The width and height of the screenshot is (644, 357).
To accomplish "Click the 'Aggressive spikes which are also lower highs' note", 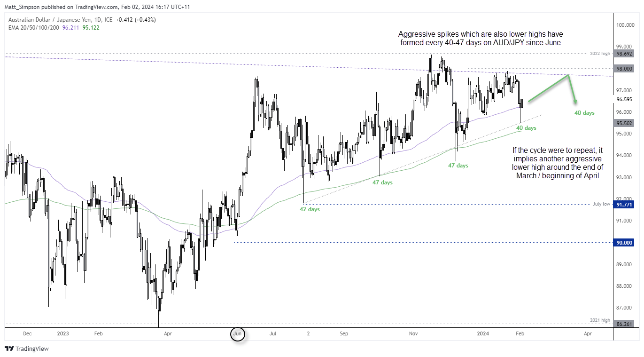I will 481,38.
